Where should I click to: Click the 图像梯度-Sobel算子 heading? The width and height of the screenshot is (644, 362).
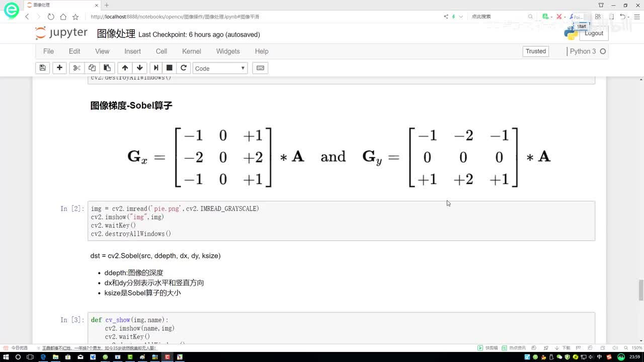tap(131, 106)
